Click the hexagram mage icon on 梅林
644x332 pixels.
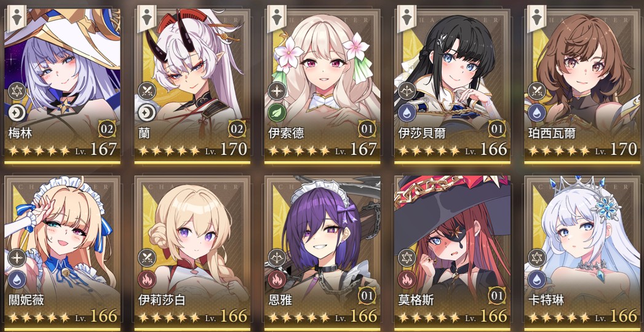pyautogui.click(x=17, y=91)
